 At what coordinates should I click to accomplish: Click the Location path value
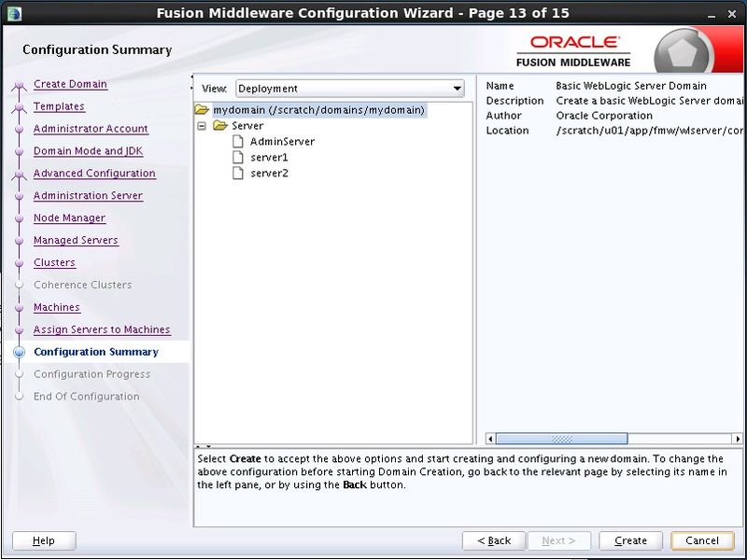point(649,131)
